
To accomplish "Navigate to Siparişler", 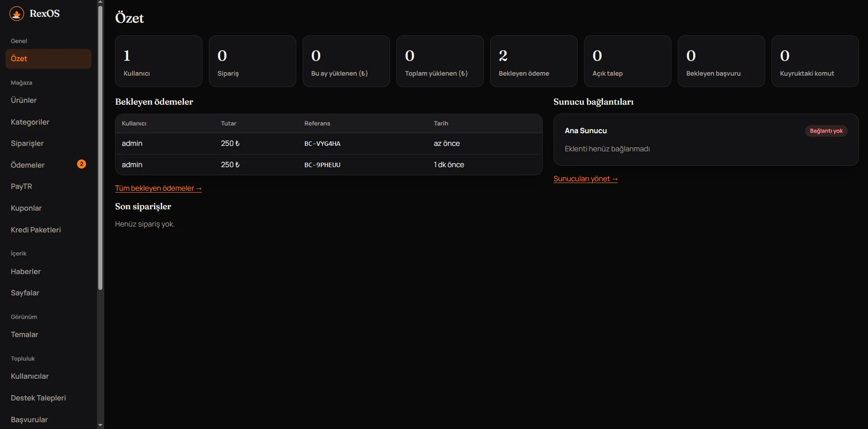I will [x=48, y=143].
